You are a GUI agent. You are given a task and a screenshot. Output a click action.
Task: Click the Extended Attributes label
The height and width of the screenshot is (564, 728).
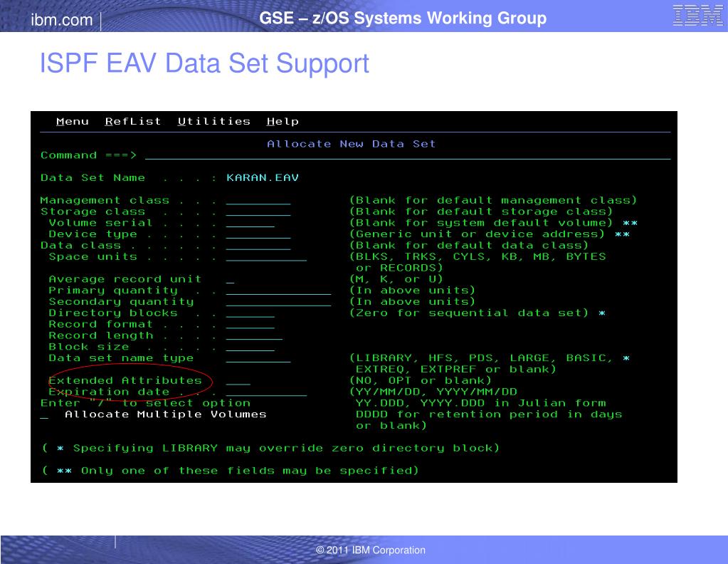(x=125, y=380)
